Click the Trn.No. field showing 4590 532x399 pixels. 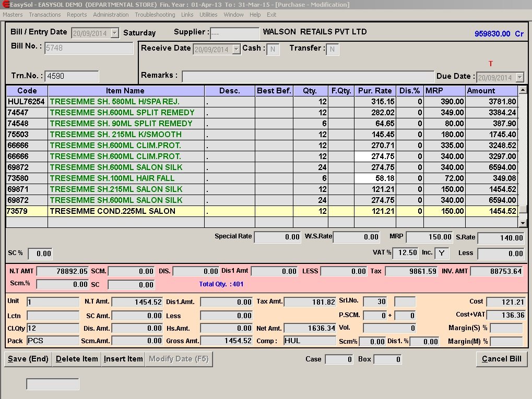tap(72, 76)
